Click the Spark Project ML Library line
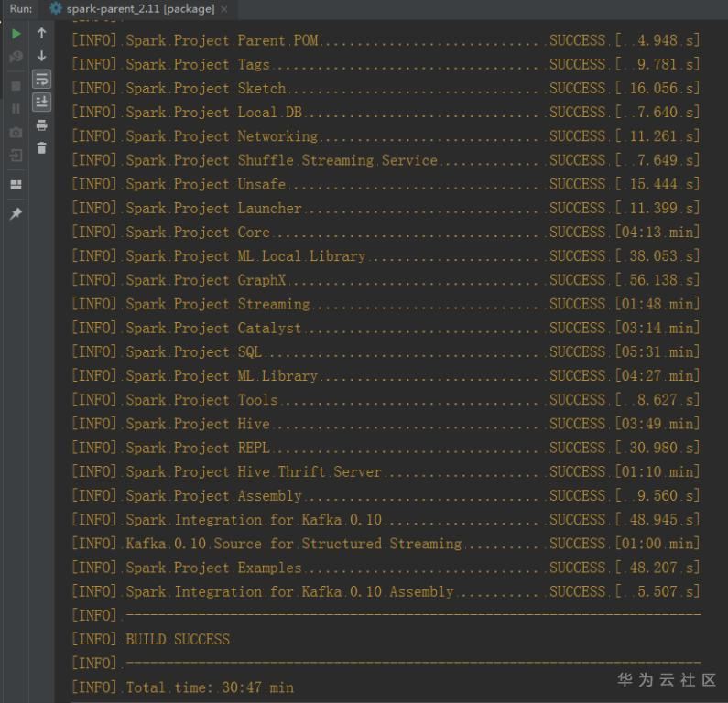 point(386,376)
